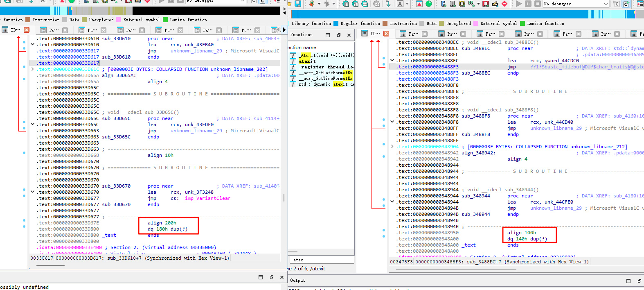This screenshot has width=644, height=290.
Task: Click the letter A toolbar icon
Action: tap(400, 4)
